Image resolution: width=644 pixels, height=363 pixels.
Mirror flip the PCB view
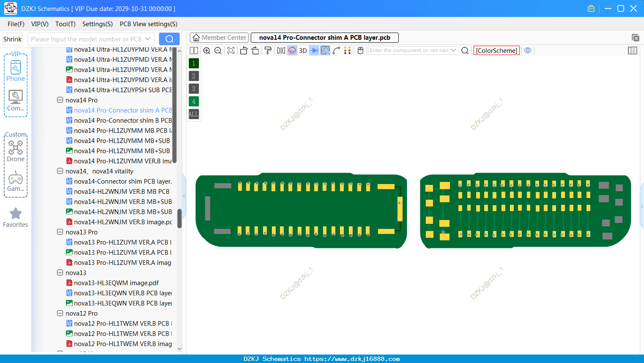coord(281,50)
